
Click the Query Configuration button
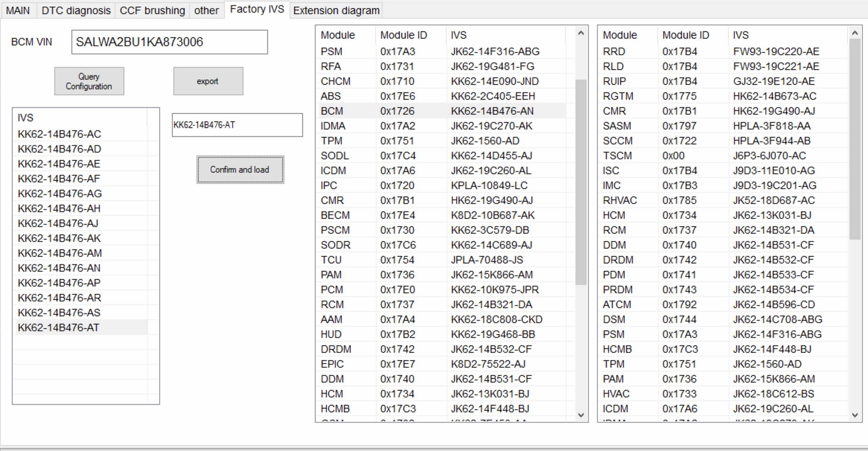89,81
